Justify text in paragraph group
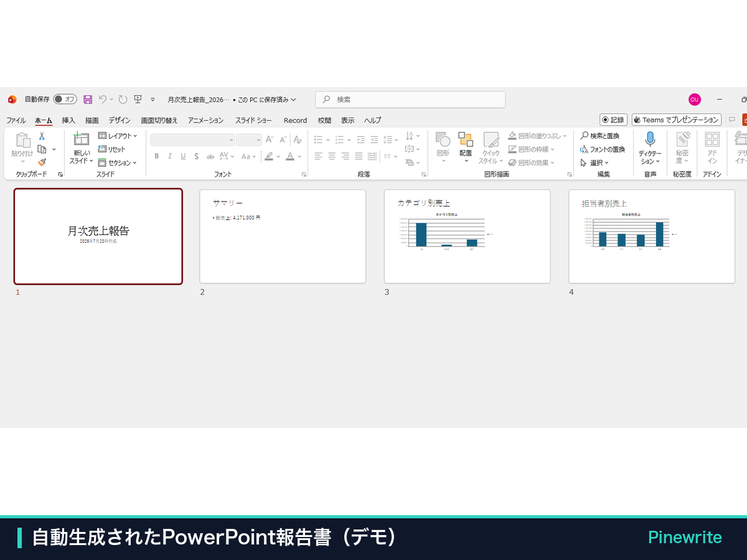Viewport: 747px width, 560px height. pos(359,156)
